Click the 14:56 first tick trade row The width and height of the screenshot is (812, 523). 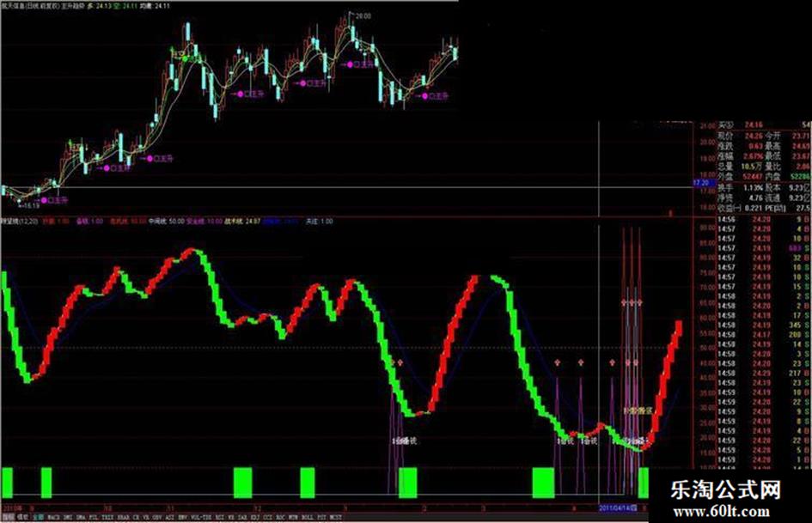point(764,219)
